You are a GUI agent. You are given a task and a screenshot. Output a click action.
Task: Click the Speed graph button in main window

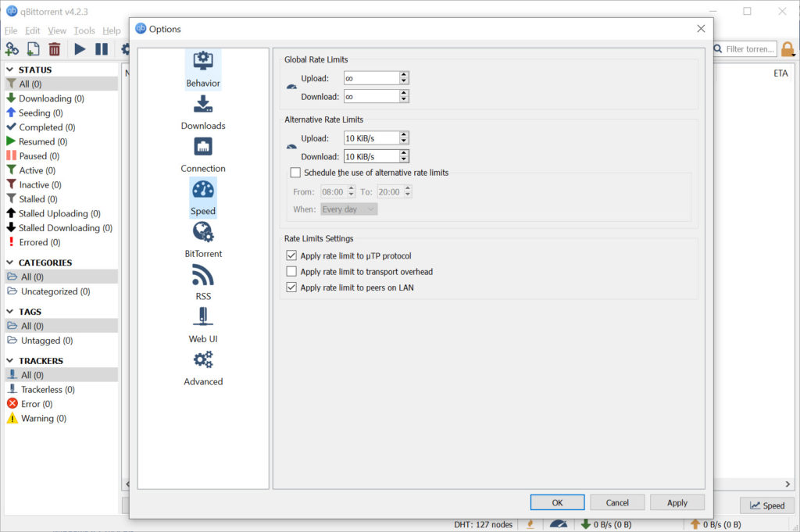tap(767, 505)
